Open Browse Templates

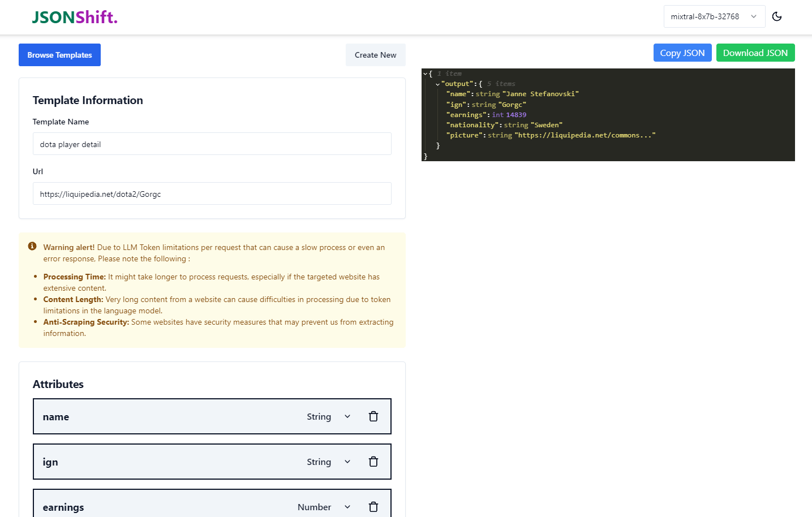[59, 55]
